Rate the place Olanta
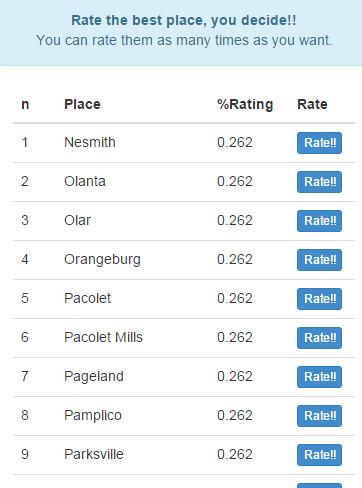The height and width of the screenshot is (488, 362). (319, 182)
